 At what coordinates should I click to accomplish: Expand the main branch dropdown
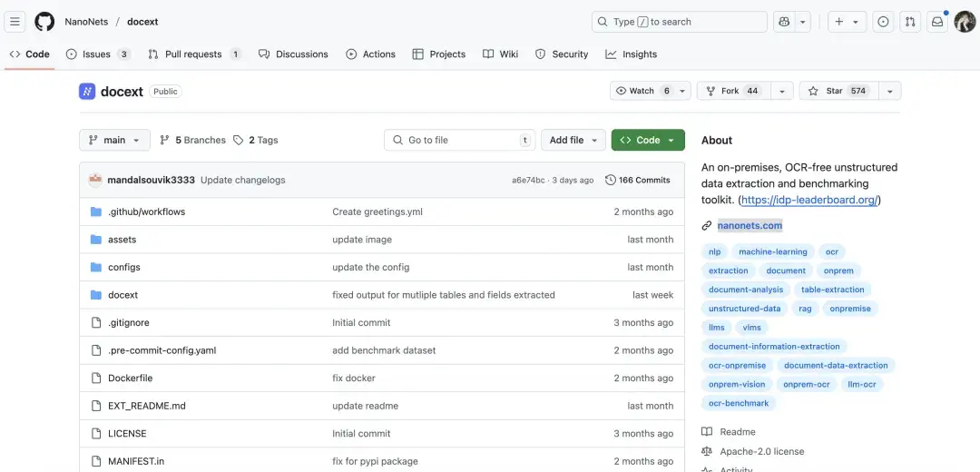click(114, 140)
